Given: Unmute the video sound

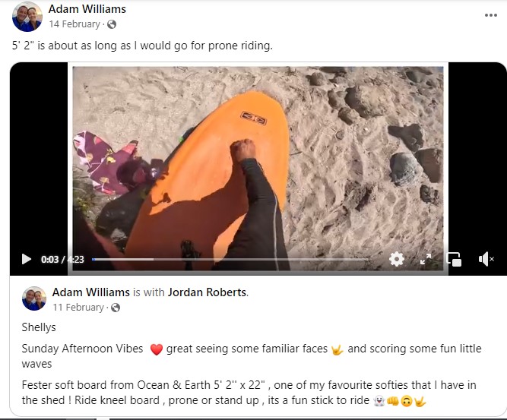Looking at the screenshot, I should coord(486,259).
